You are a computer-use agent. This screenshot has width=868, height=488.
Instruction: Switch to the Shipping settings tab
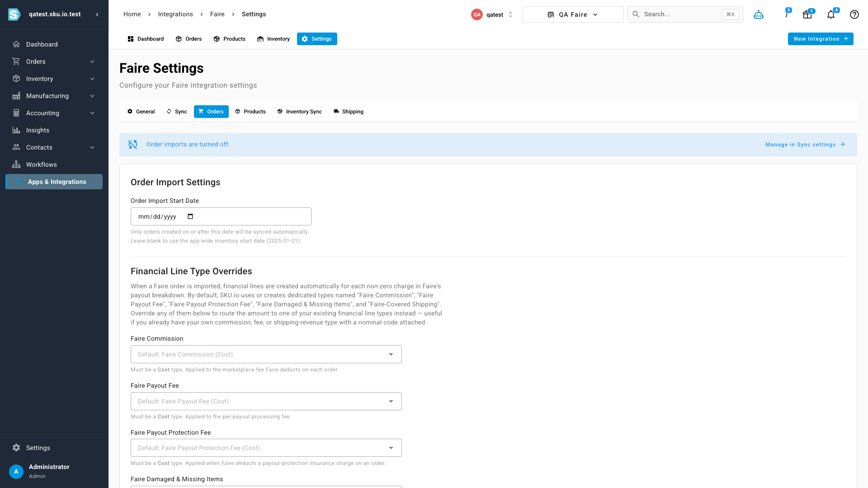pyautogui.click(x=349, y=112)
